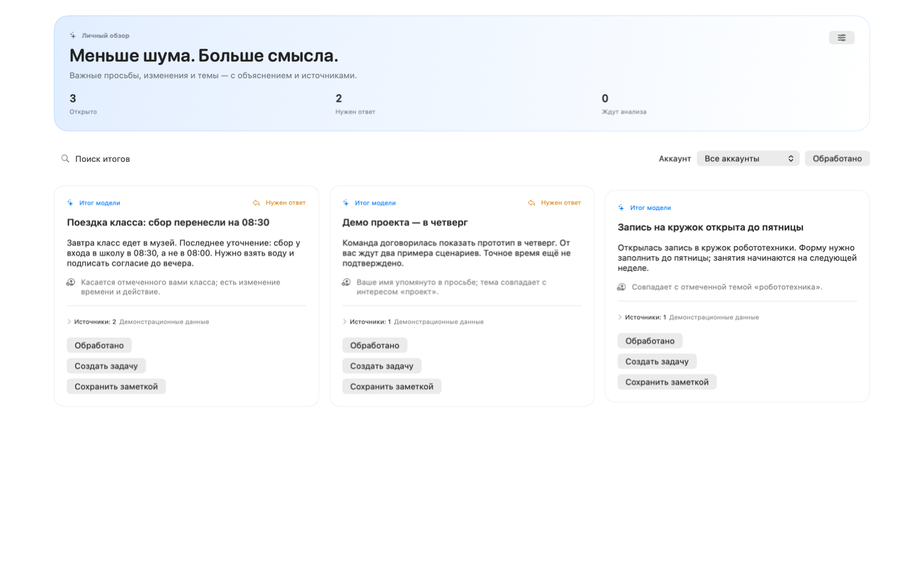Open the Все аккаунты account dropdown
924x578 pixels.
[x=748, y=159]
